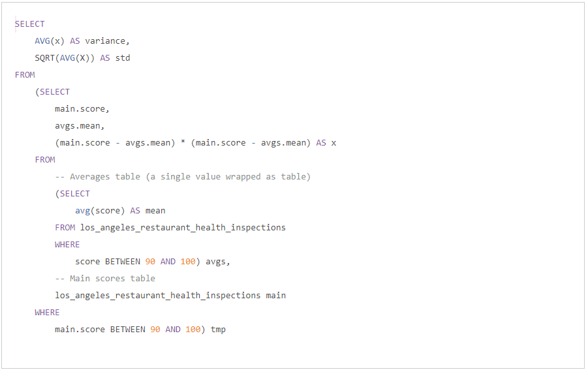Click the 'avgs,' subquery alias

coord(218,262)
